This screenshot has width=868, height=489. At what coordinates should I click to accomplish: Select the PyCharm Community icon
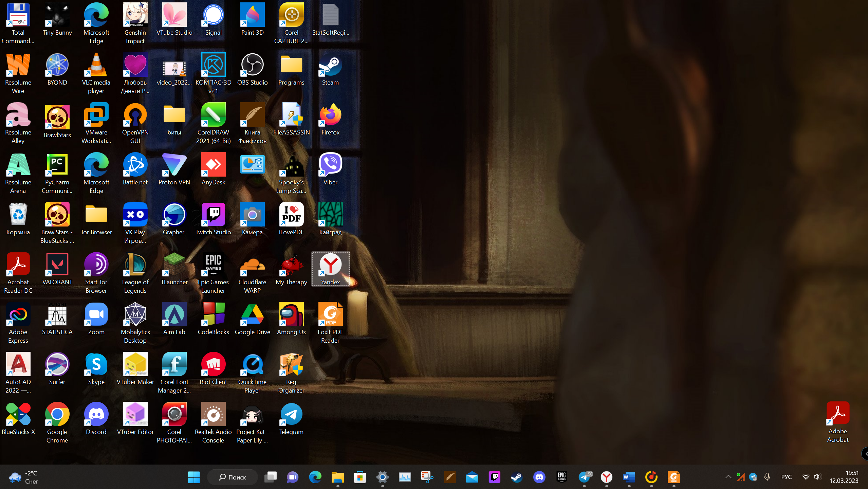click(57, 173)
